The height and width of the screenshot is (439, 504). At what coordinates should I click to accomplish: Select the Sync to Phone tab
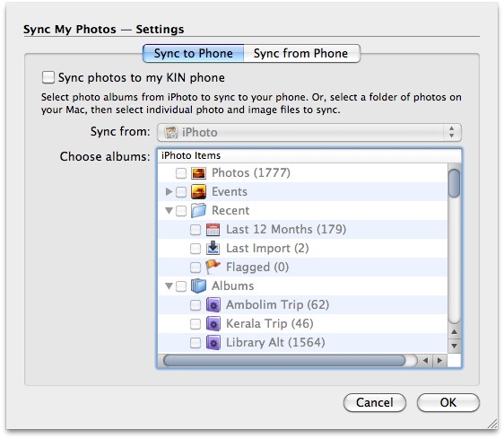193,54
